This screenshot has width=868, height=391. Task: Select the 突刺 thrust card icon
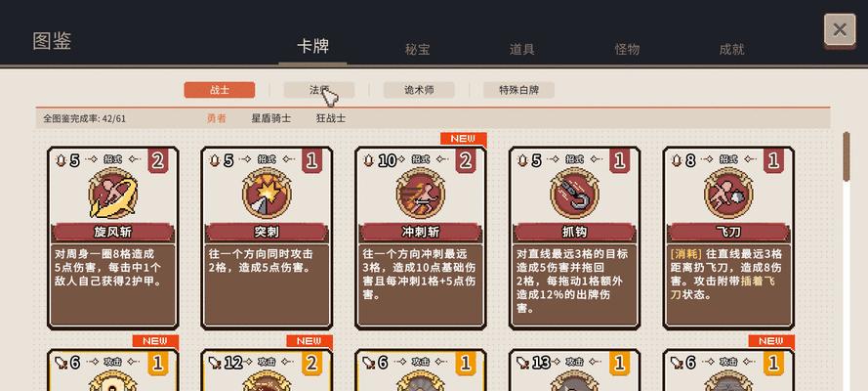point(267,194)
